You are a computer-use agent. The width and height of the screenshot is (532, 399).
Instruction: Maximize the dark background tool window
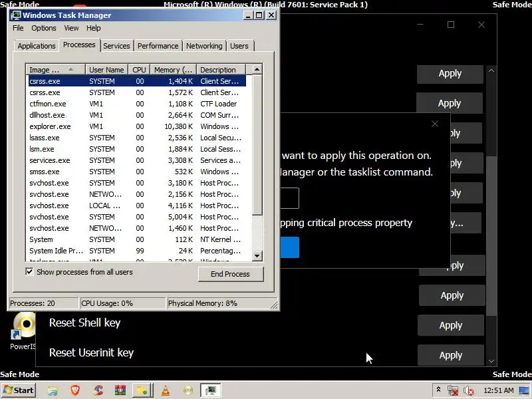tap(451, 25)
